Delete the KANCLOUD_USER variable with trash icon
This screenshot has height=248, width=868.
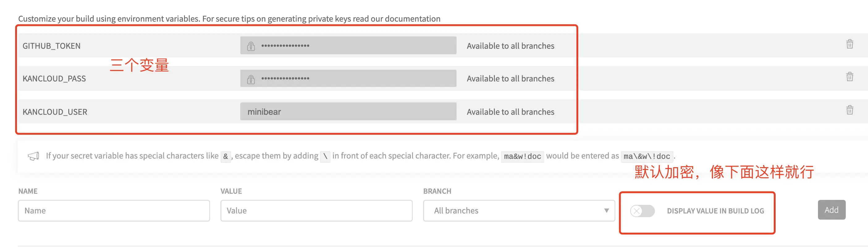(849, 110)
